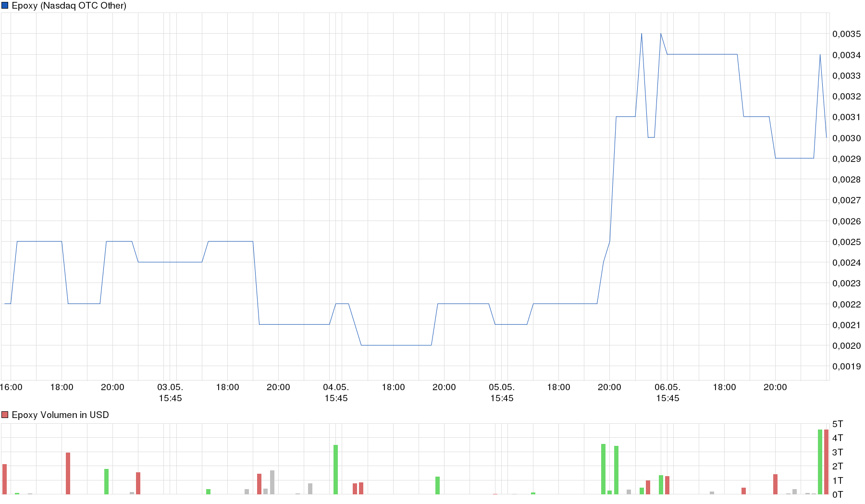Click the 0,0027 price axis label
Viewport: 865px width, 504px height.
[x=847, y=200]
